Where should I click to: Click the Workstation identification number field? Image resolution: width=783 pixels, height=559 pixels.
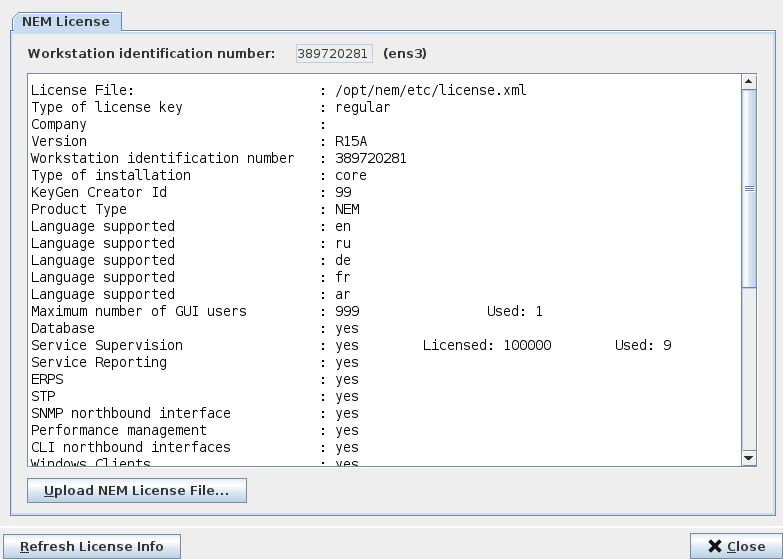pyautogui.click(x=334, y=53)
